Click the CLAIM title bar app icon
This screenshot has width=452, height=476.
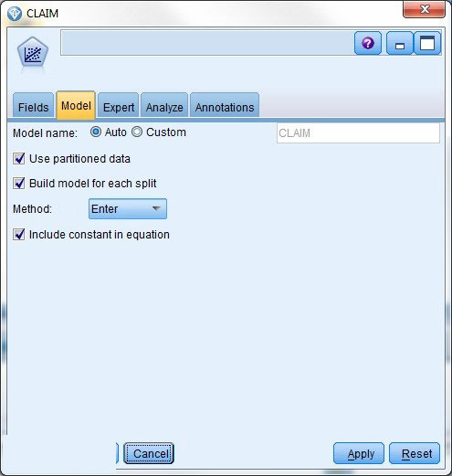[15, 14]
